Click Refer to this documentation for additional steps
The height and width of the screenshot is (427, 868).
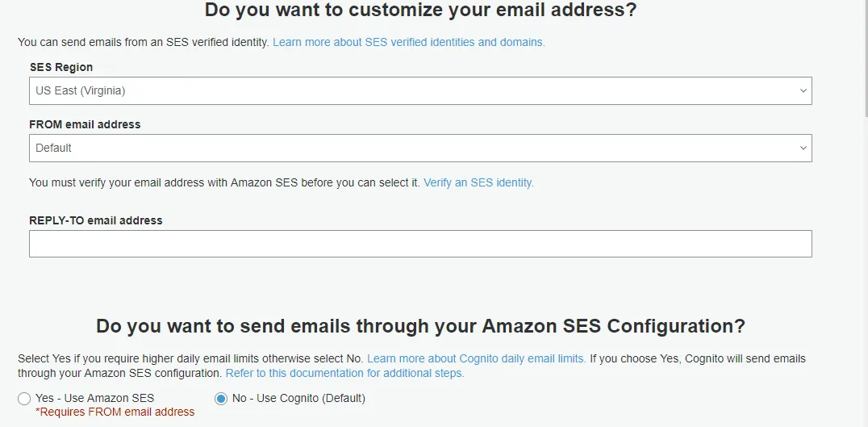click(x=344, y=373)
